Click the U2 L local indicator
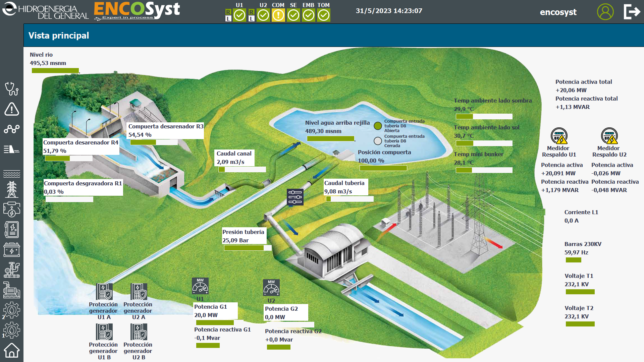644x362 pixels. 251,19
